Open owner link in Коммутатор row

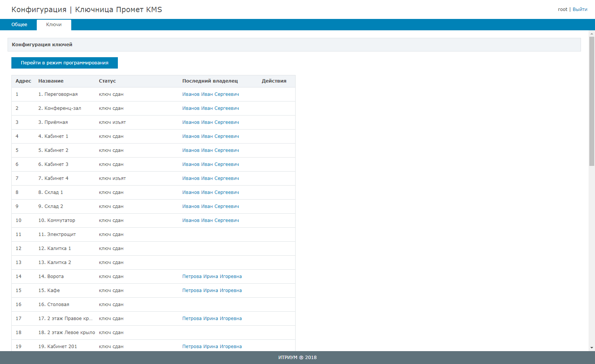click(211, 220)
